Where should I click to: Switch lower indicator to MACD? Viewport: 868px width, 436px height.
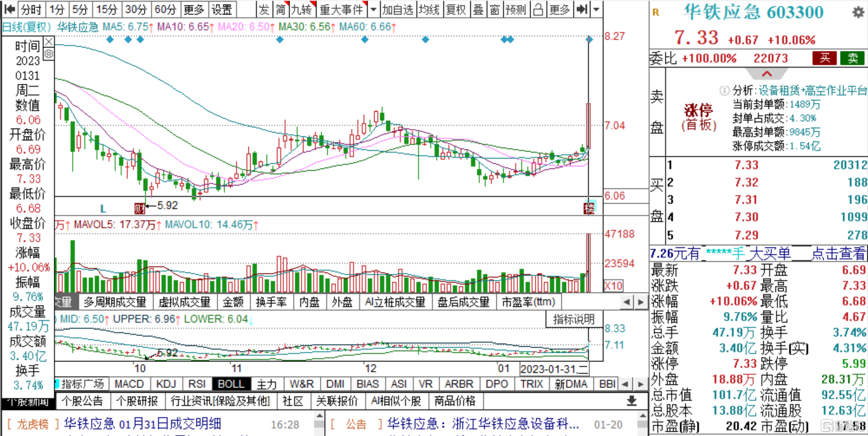pyautogui.click(x=129, y=384)
